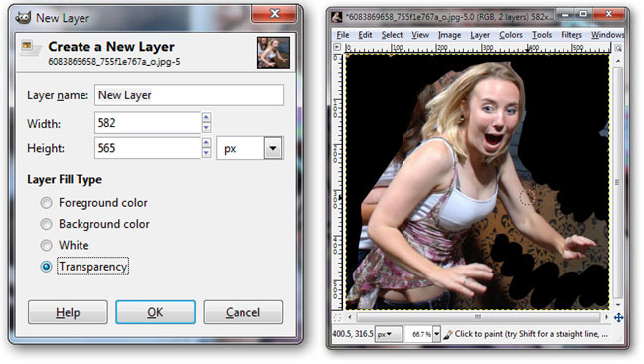Open the Select menu
Image resolution: width=644 pixels, height=364 pixels.
(392, 35)
